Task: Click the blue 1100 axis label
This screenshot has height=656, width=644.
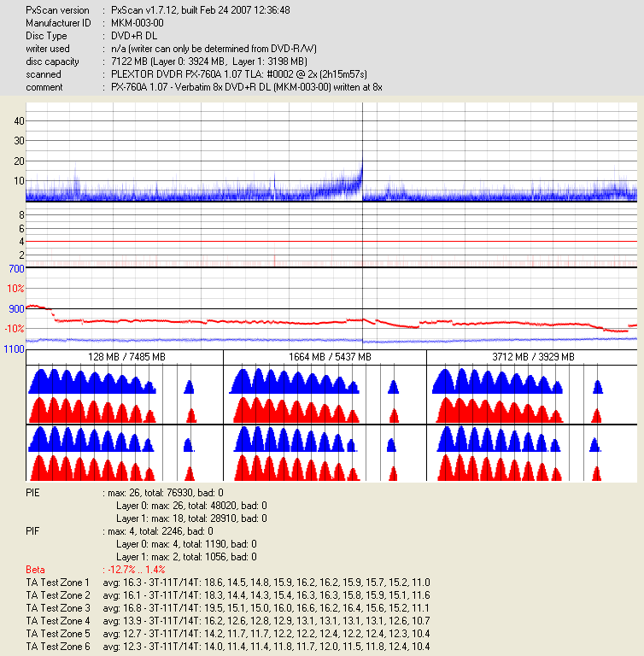Action: pyautogui.click(x=14, y=349)
